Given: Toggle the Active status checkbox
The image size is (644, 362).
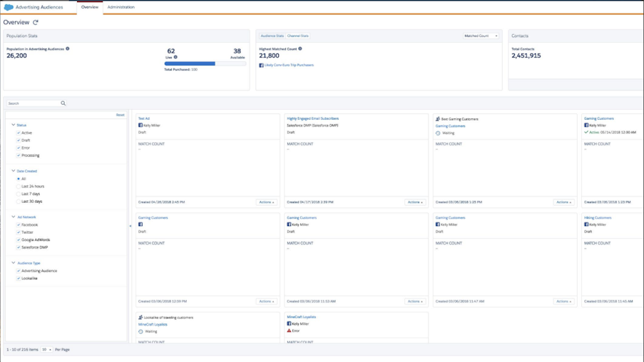Looking at the screenshot, I should 19,133.
